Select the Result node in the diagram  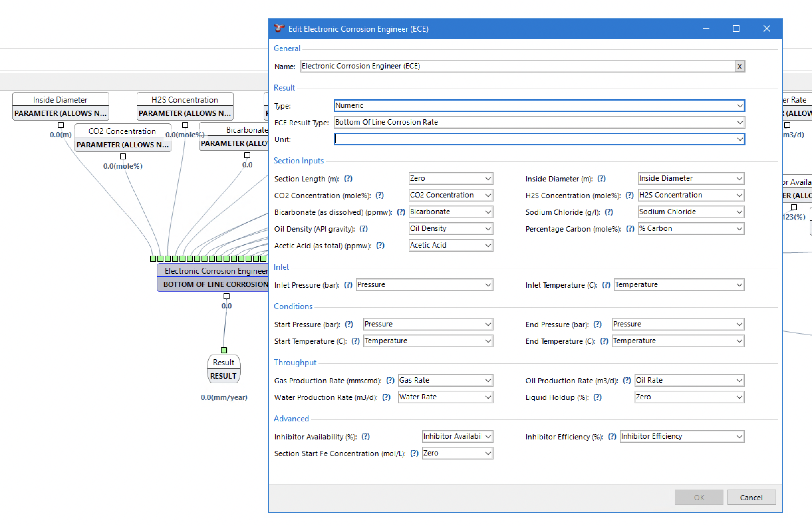coord(224,369)
